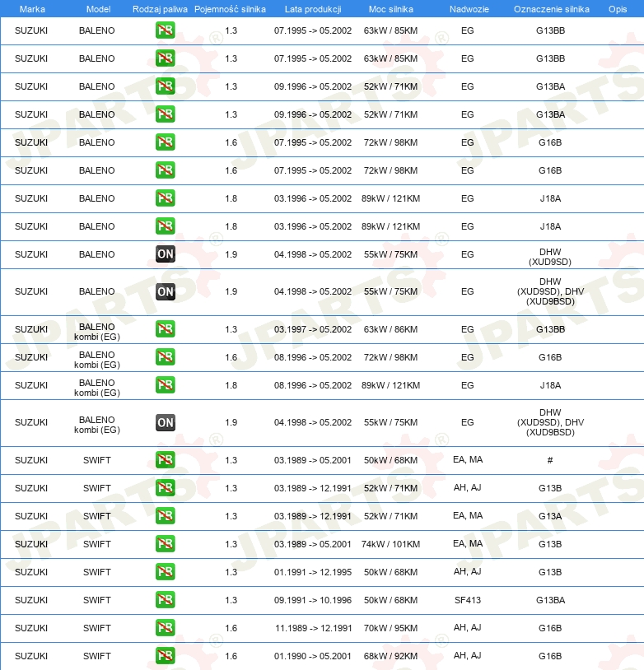Click the 'G13BA' engine cell in the SWIFT row
This screenshot has width=644, height=670.
point(550,600)
